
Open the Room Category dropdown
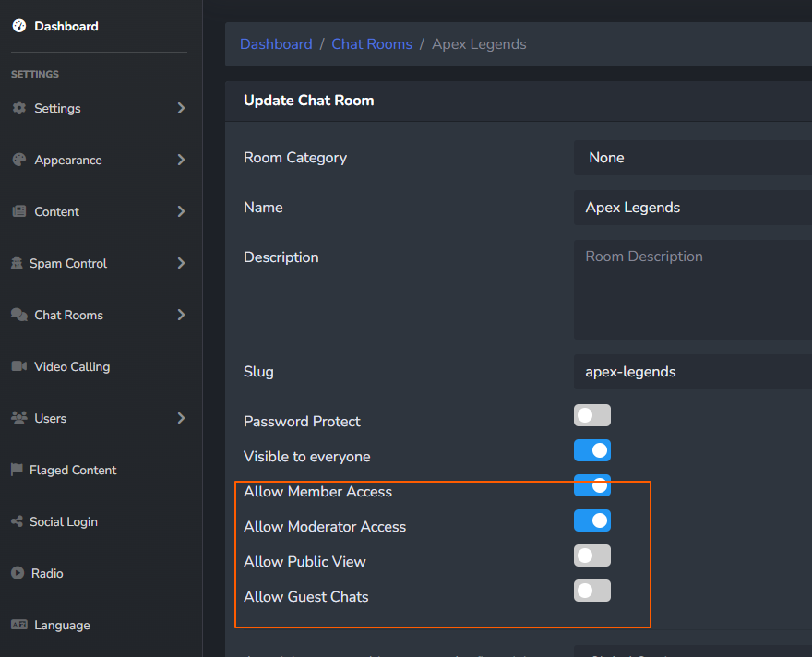click(x=692, y=158)
